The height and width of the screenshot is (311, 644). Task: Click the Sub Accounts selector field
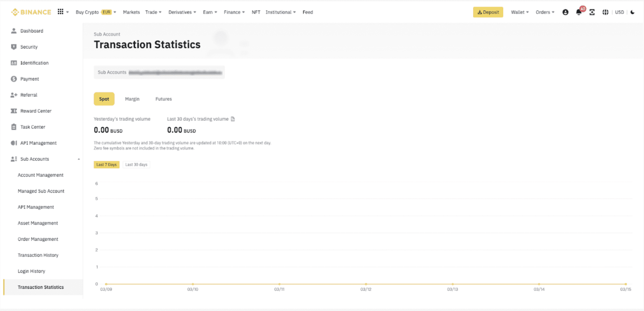coord(159,72)
